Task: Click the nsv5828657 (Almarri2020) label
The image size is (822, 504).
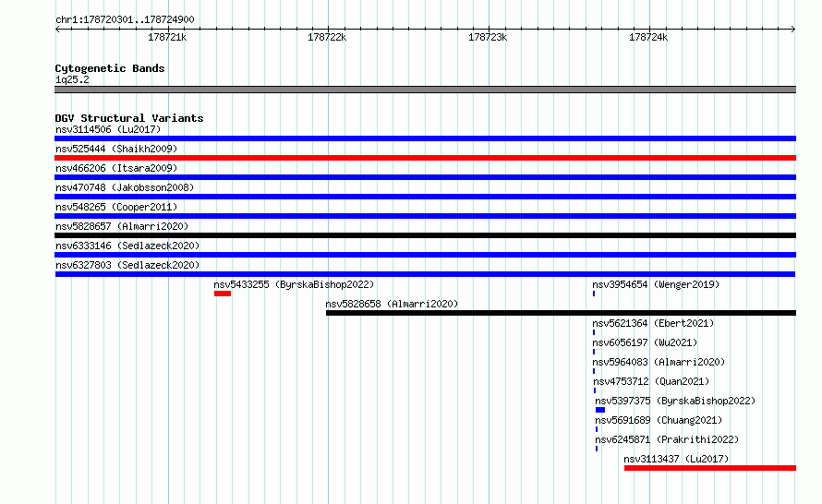Action: 122,226
